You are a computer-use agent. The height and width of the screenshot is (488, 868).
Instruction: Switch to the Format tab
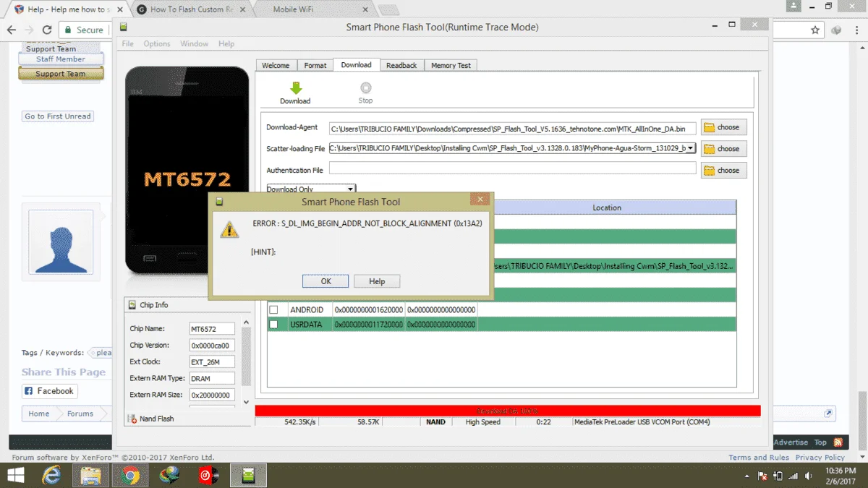pos(315,65)
